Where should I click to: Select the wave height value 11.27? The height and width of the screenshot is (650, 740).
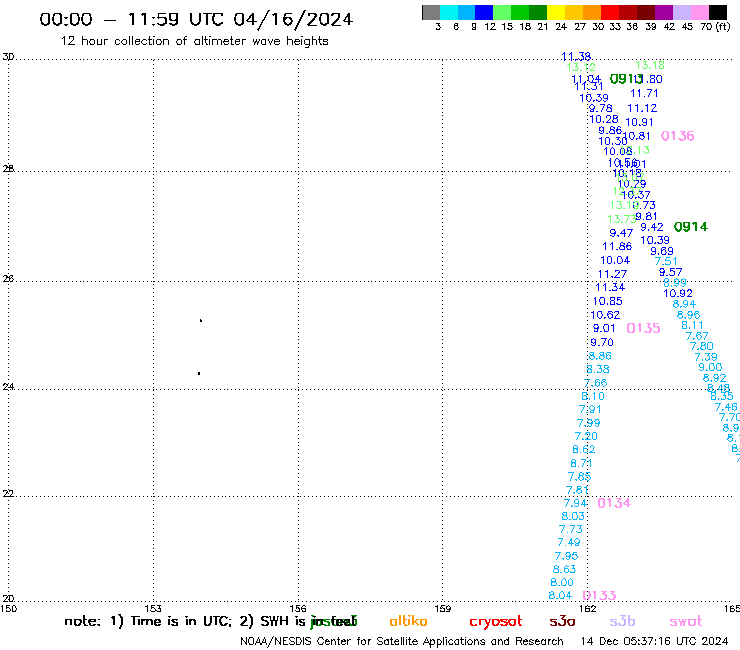[612, 274]
